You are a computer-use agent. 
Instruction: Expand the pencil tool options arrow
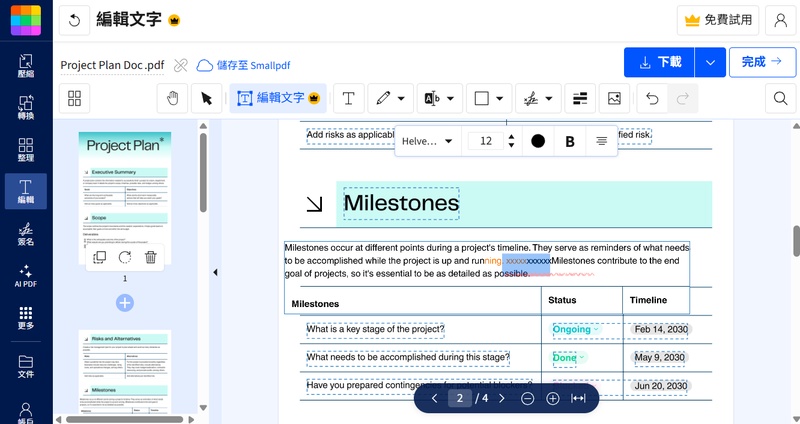click(401, 98)
